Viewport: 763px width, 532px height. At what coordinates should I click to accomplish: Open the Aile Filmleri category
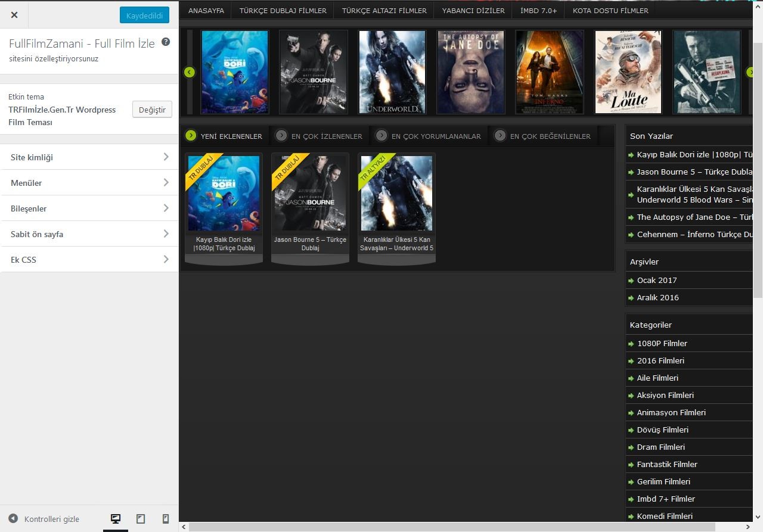[657, 378]
